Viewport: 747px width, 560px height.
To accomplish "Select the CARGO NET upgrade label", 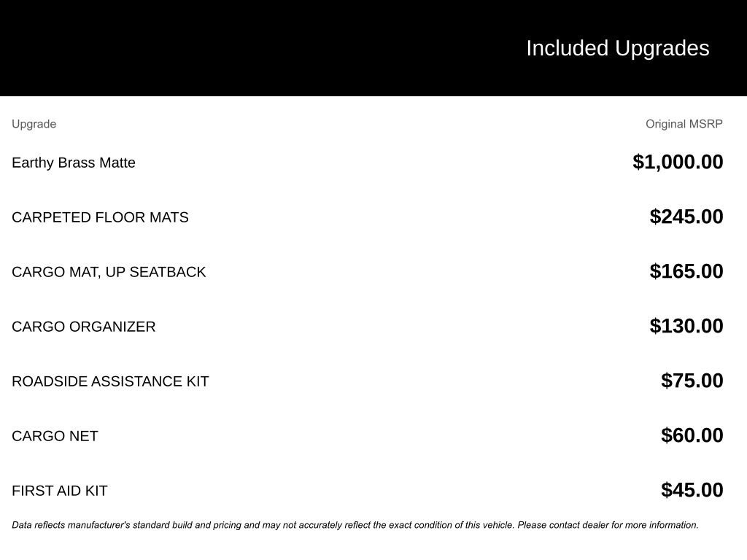I will 55,436.
